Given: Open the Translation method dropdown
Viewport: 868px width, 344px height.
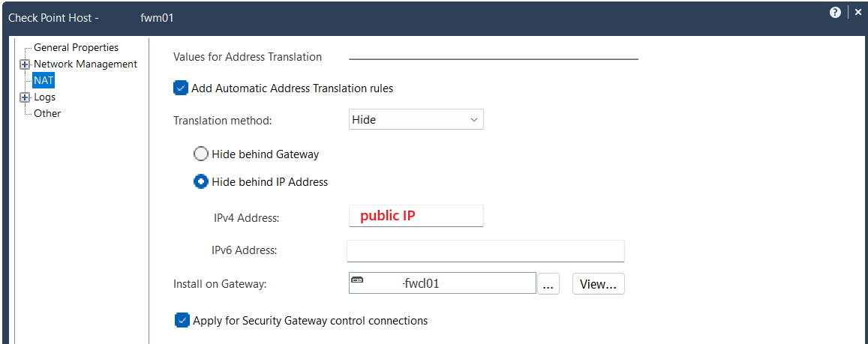Looking at the screenshot, I should (416, 119).
